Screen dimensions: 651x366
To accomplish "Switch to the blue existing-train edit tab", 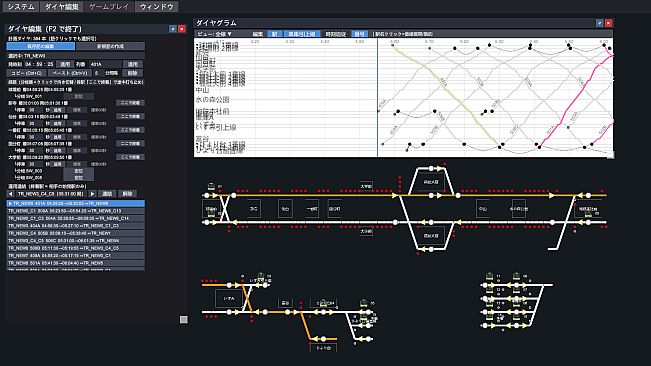I will pos(41,46).
